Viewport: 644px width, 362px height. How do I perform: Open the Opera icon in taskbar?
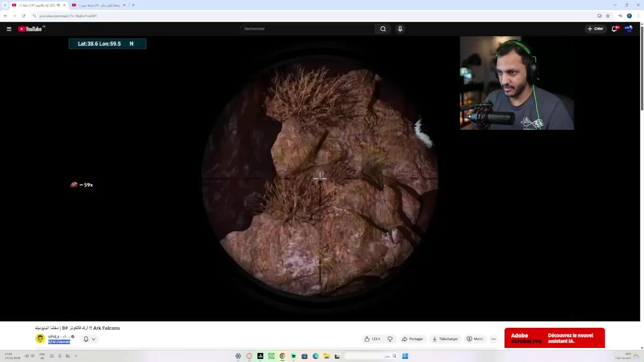(249, 356)
